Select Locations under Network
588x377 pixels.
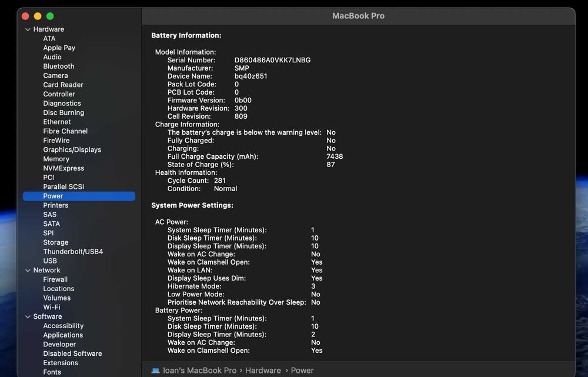pyautogui.click(x=58, y=289)
